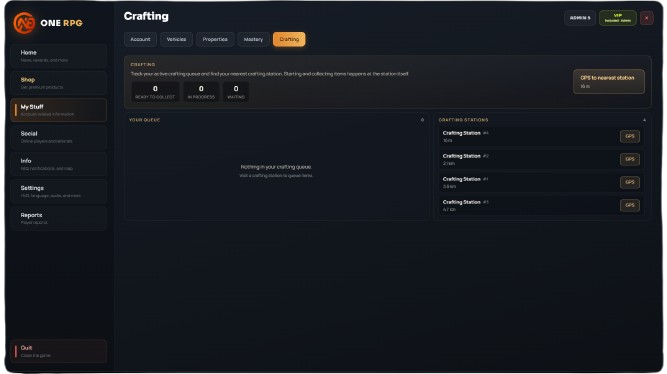667x374 pixels.
Task: Set GPS for Crafting Station #1
Action: point(630,182)
